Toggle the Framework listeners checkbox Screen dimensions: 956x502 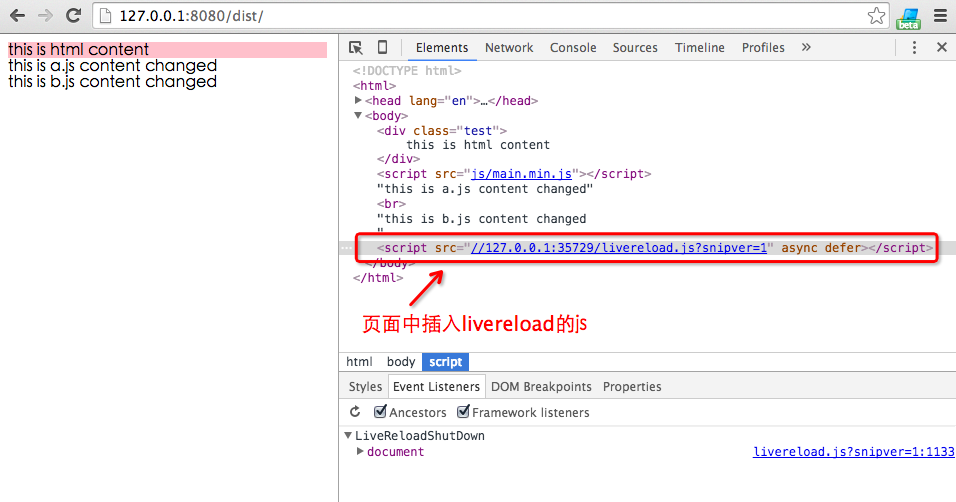(463, 412)
